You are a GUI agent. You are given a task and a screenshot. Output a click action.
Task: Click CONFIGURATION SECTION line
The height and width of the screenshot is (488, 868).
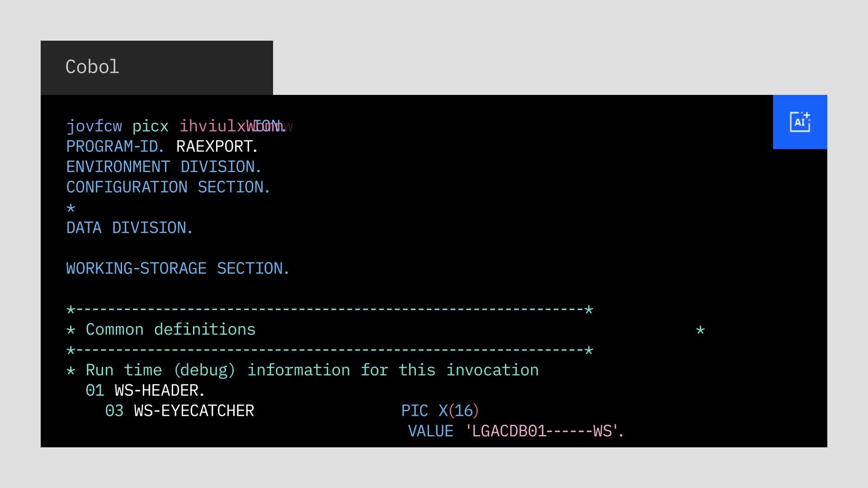[x=168, y=187]
